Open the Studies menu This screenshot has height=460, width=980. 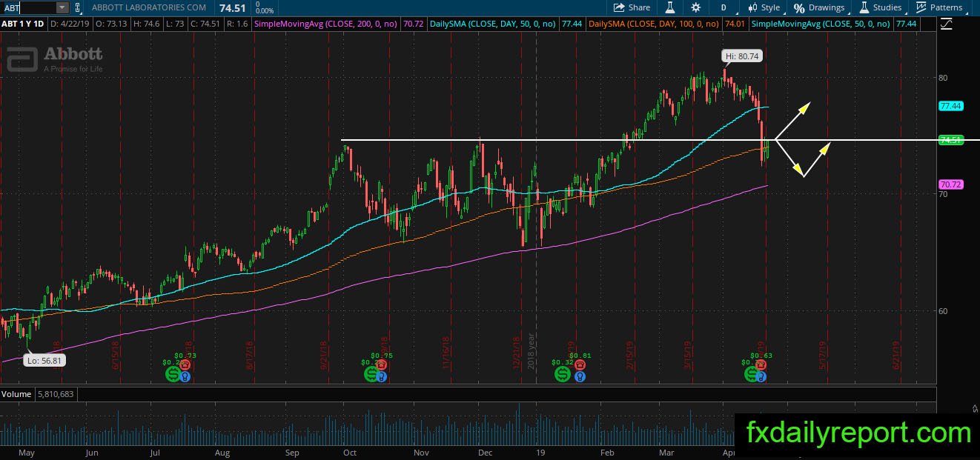tap(881, 7)
